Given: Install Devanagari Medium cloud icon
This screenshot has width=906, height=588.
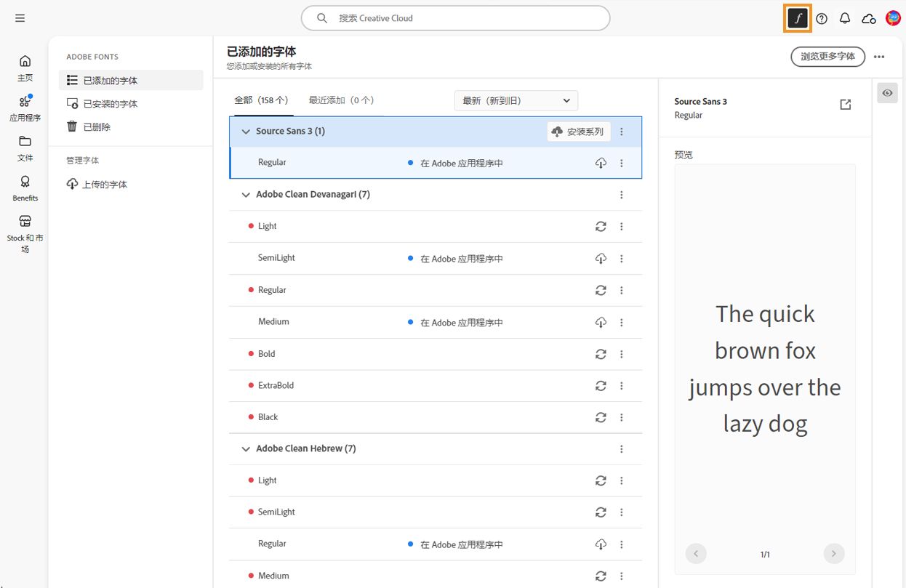Looking at the screenshot, I should pos(601,323).
